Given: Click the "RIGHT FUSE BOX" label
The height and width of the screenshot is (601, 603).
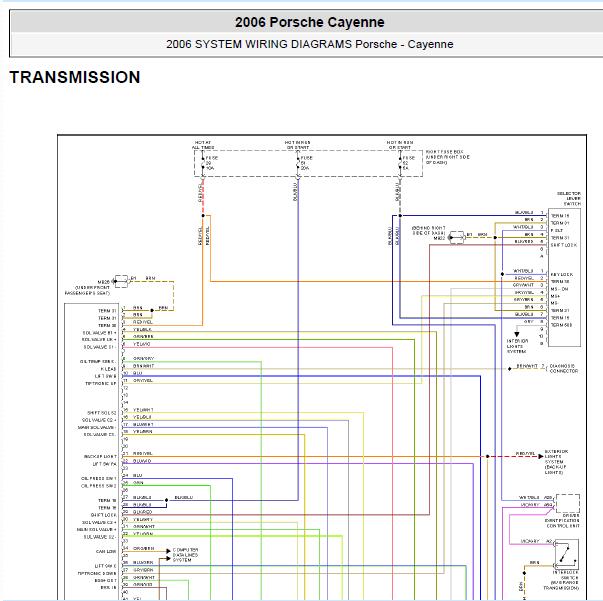Looking at the screenshot, I should (445, 152).
